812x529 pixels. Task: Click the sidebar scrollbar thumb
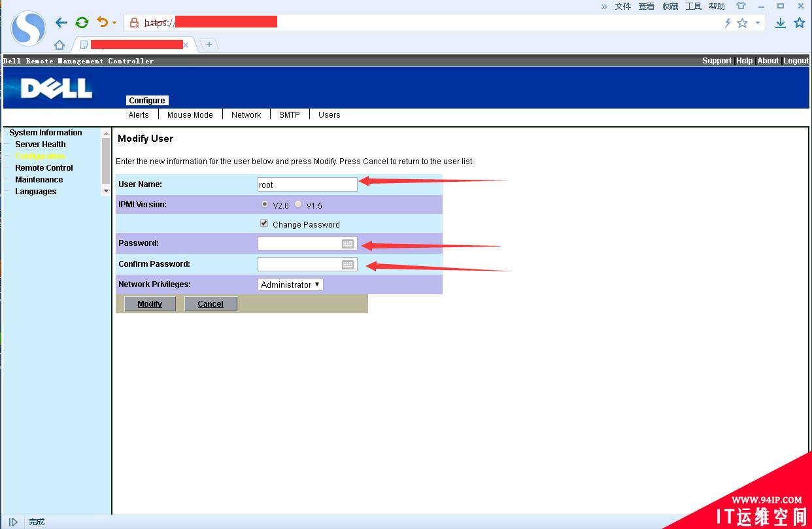(x=107, y=161)
